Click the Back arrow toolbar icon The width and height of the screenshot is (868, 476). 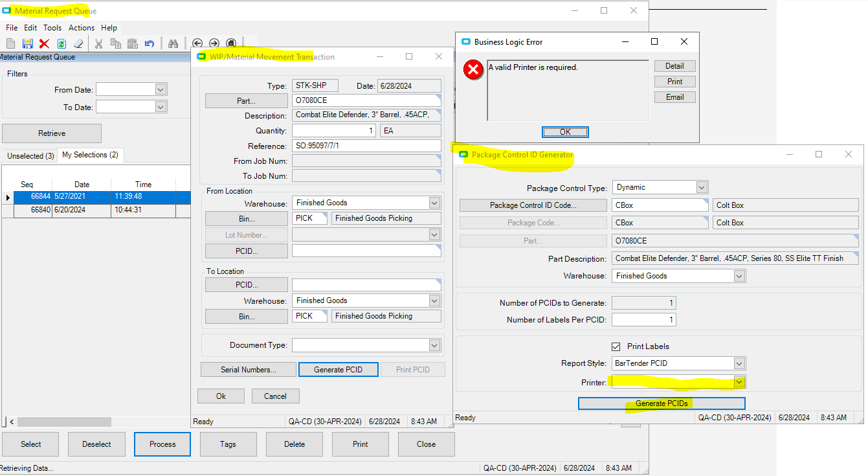coord(197,43)
